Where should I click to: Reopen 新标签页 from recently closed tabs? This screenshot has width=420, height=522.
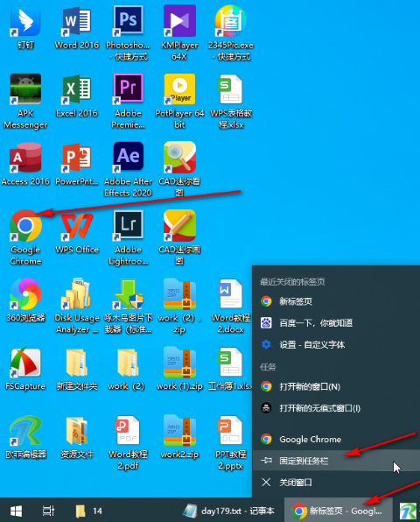coord(336,301)
